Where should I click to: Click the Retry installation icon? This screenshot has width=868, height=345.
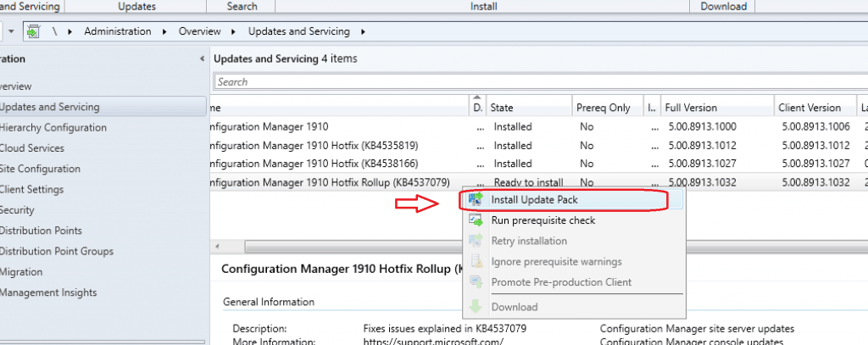click(x=476, y=241)
